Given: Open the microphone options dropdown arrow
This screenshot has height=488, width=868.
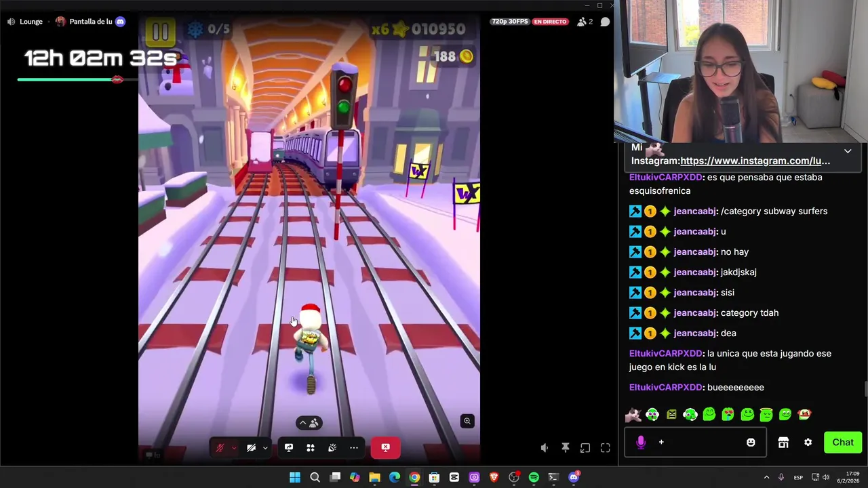Looking at the screenshot, I should point(234,448).
